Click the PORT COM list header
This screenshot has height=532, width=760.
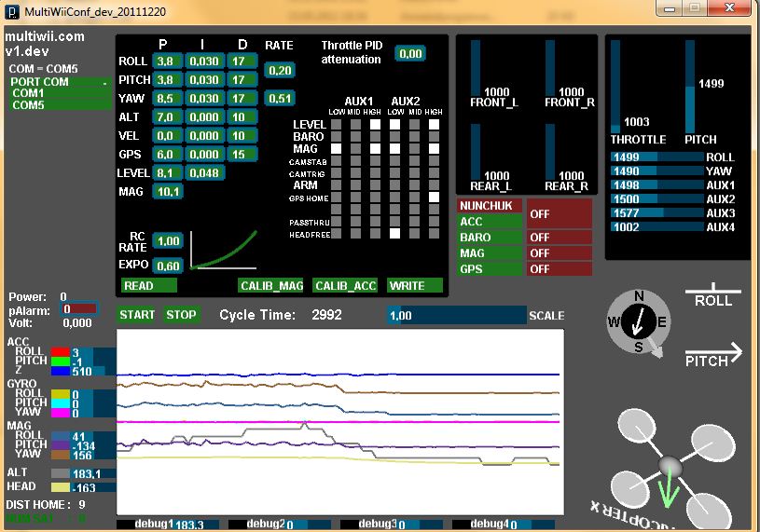point(61,82)
